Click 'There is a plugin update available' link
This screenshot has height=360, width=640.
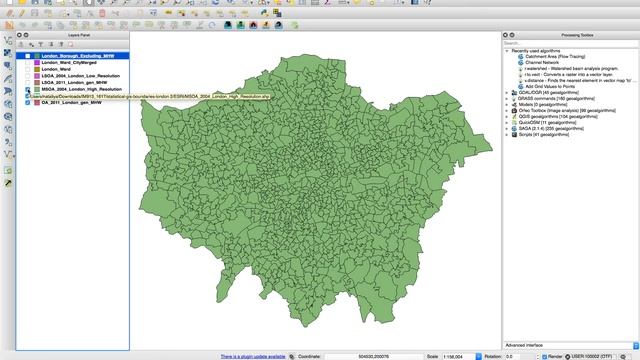pos(253,356)
